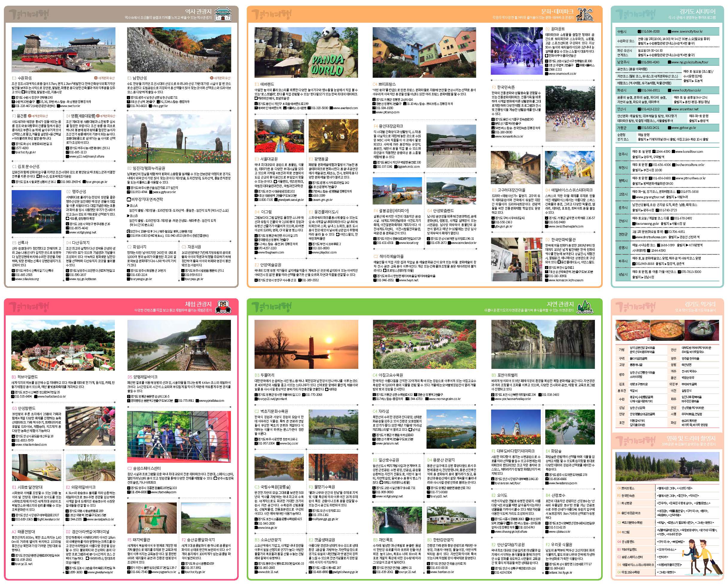Screen dimensions: 728x585
Task: Select the 경기도 먹거리 section title
Action: coord(700,304)
